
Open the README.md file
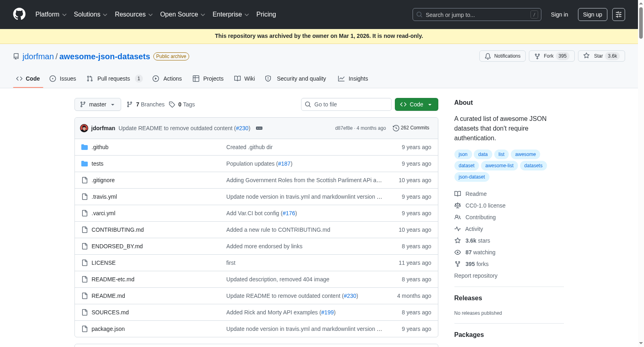108,296
